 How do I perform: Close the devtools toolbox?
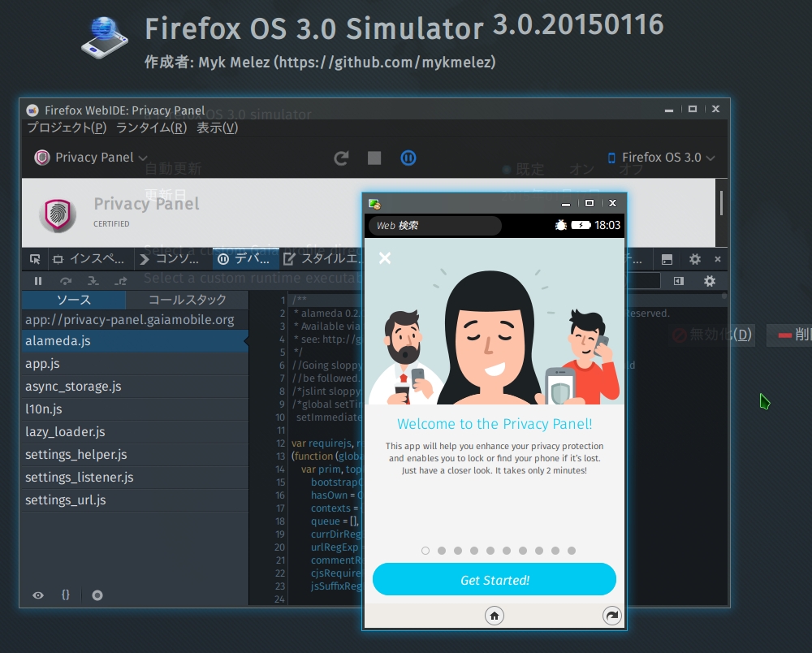coord(718,259)
